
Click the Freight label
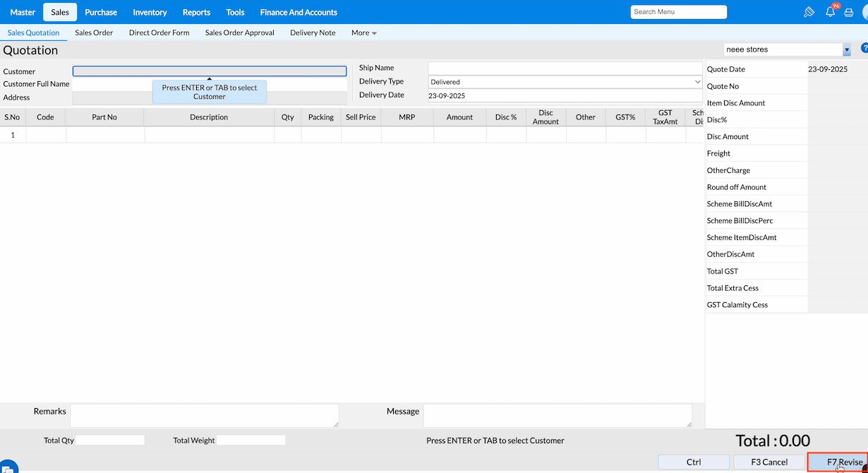click(718, 153)
